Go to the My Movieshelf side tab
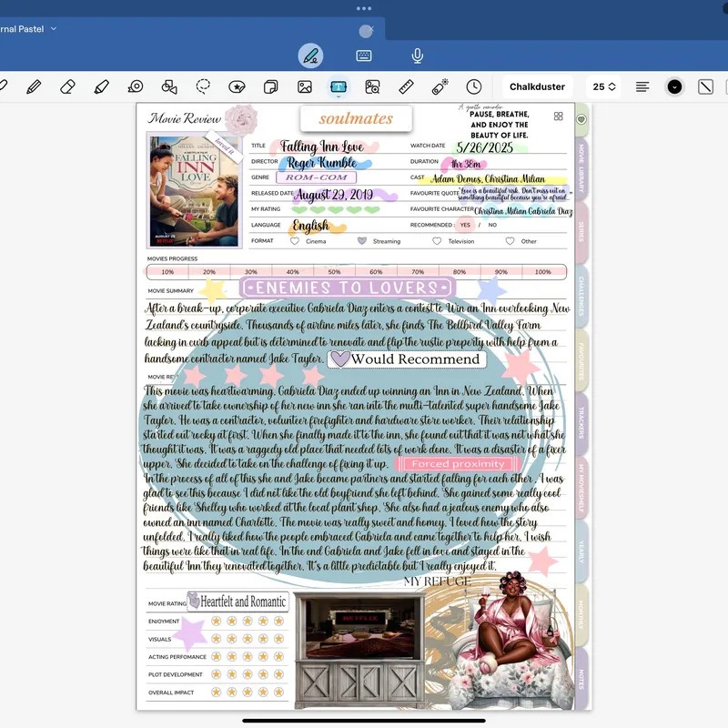The height and width of the screenshot is (728, 728). click(x=581, y=488)
